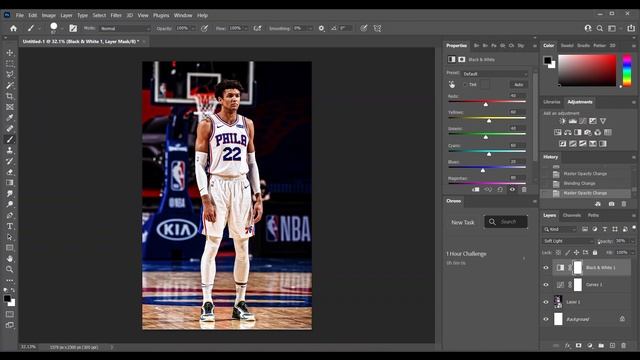Screen dimensions: 640x360
Task: Switch to the Channels tab
Action: (x=571, y=215)
